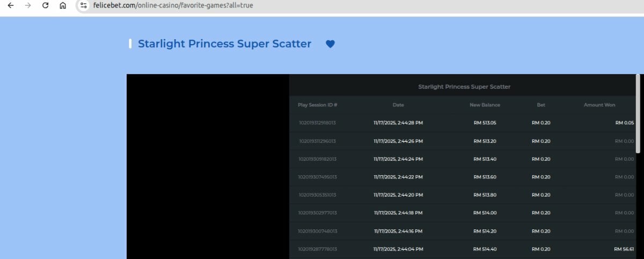
Task: Click the Starlight Princess Super Scatter heading
Action: point(224,44)
